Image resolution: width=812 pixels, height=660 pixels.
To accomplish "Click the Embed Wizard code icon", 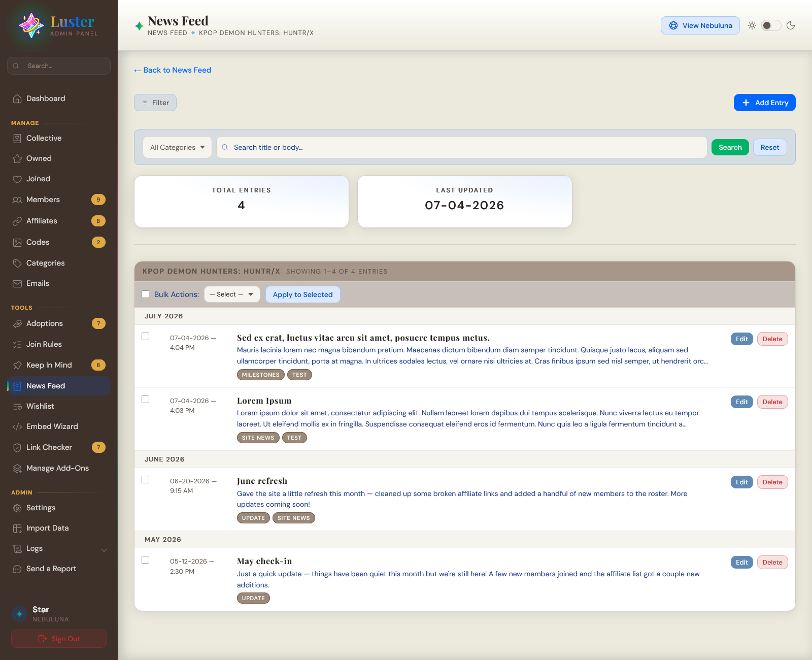I will pyautogui.click(x=17, y=427).
